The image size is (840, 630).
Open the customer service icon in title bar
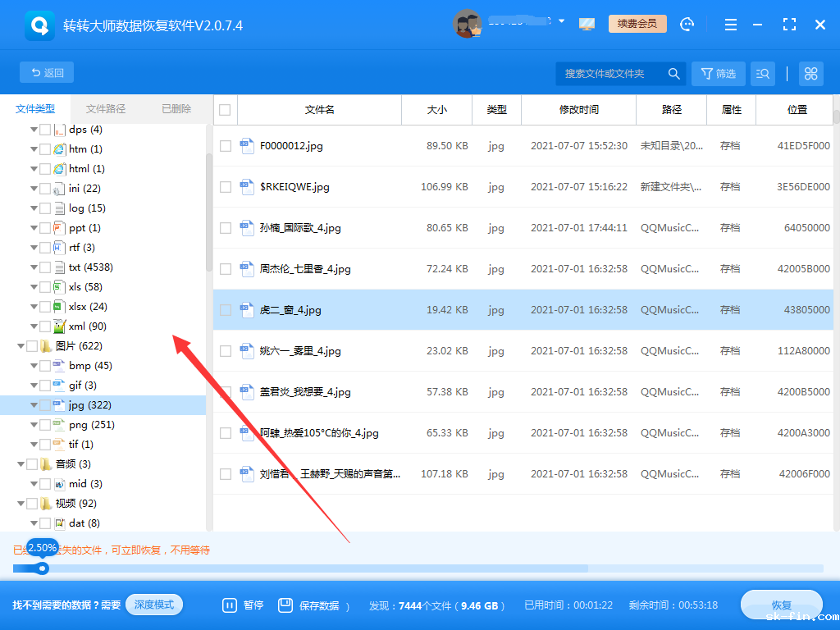687,24
